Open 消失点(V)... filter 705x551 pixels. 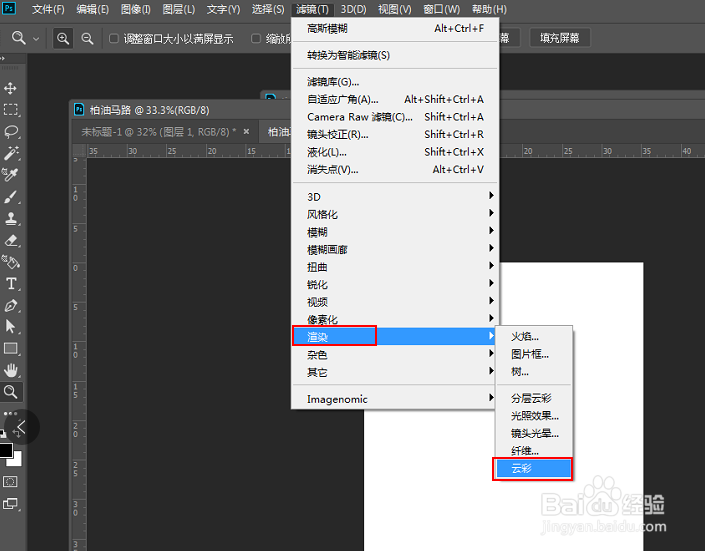395,170
